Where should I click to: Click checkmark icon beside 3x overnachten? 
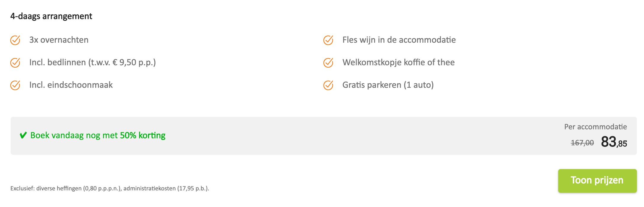(15, 40)
